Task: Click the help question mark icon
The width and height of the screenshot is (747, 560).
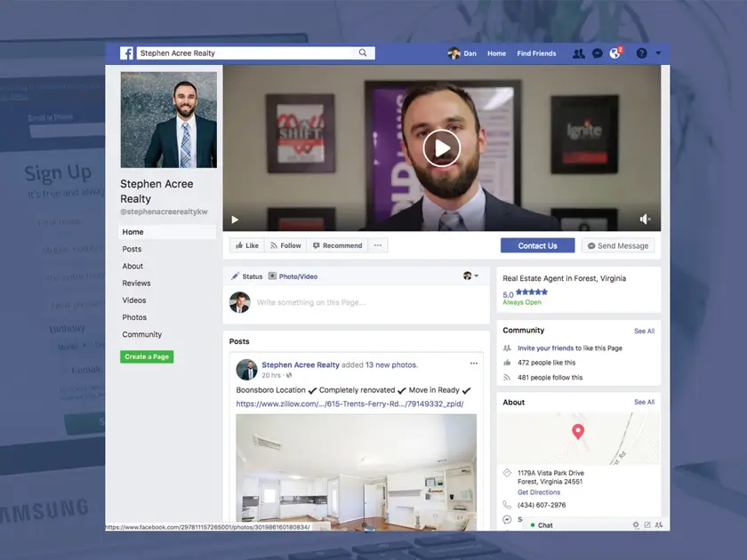Action: (641, 53)
